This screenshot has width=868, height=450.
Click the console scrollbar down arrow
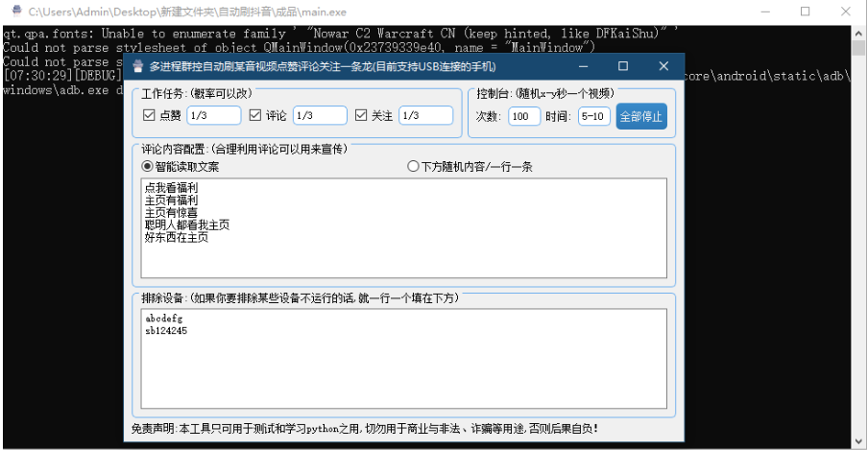(x=858, y=441)
